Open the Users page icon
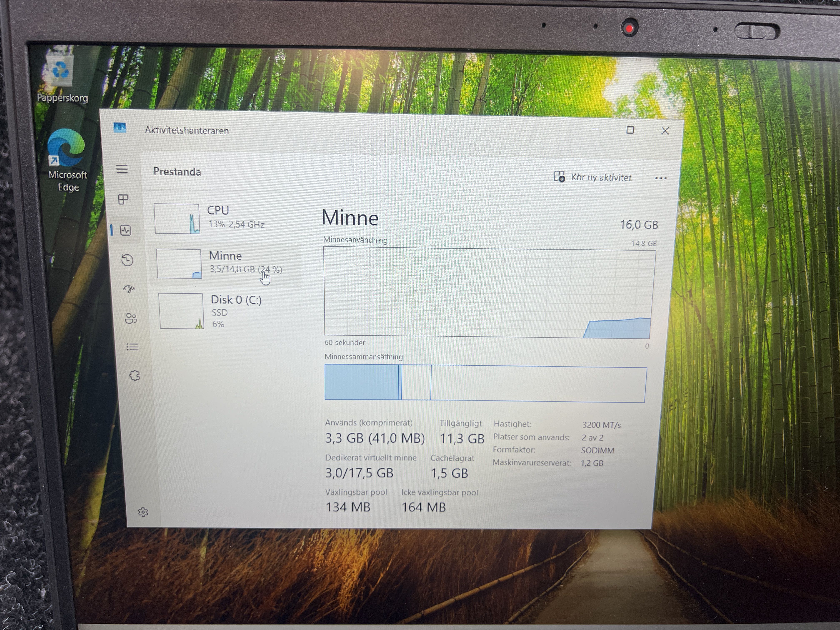This screenshot has height=630, width=840. click(x=131, y=318)
